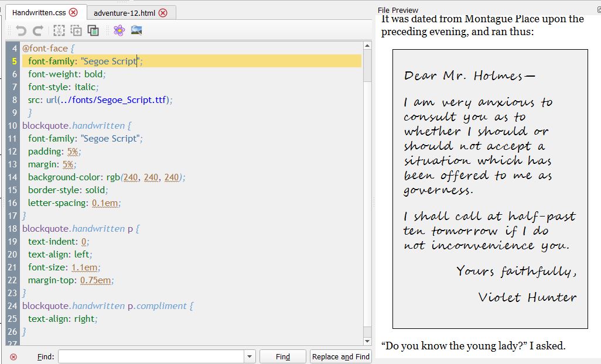
Task: Click the 'font-style: italic;' line
Action: click(x=63, y=87)
